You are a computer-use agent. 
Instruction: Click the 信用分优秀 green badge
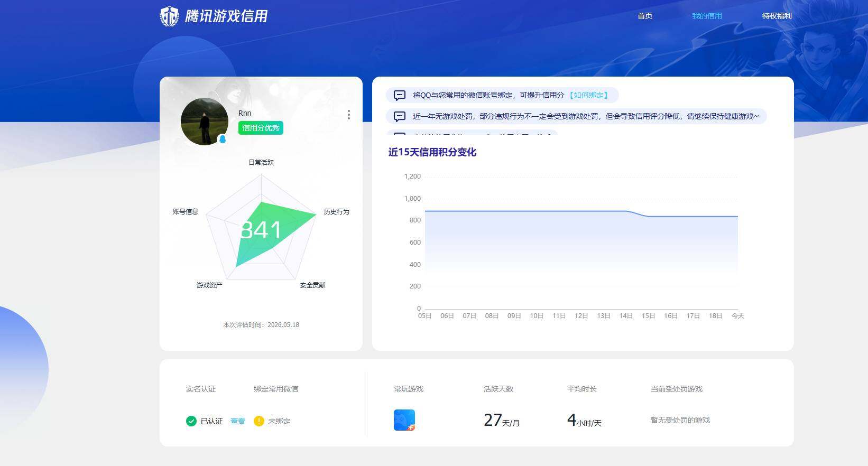pyautogui.click(x=261, y=128)
